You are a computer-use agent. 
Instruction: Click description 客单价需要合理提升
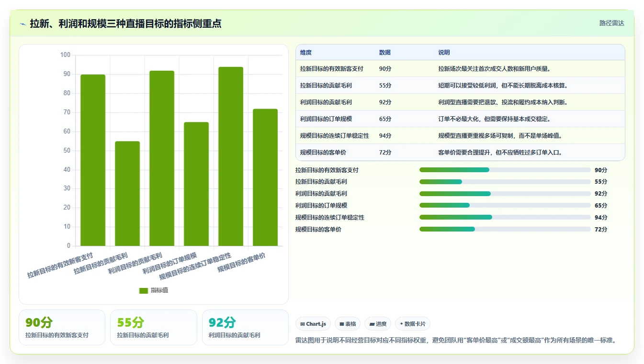(500, 153)
